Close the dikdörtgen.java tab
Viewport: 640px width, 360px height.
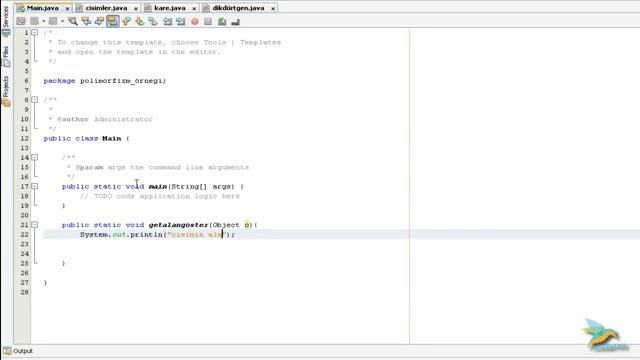[273, 8]
